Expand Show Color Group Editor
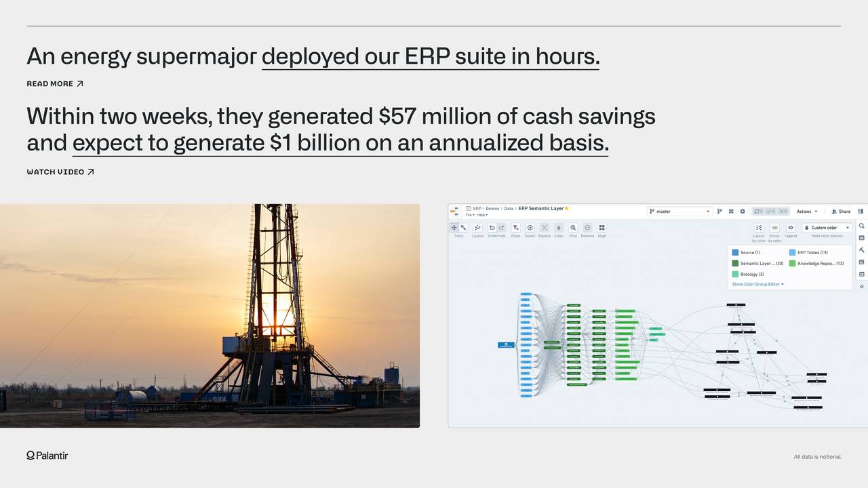Viewport: 868px width, 488px height. [757, 285]
